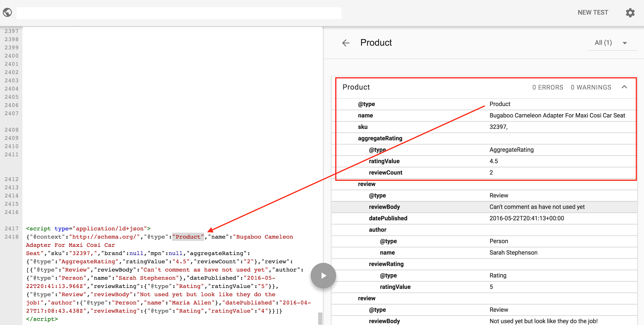Open the settings gear menu
The image size is (644, 325).
click(x=630, y=13)
